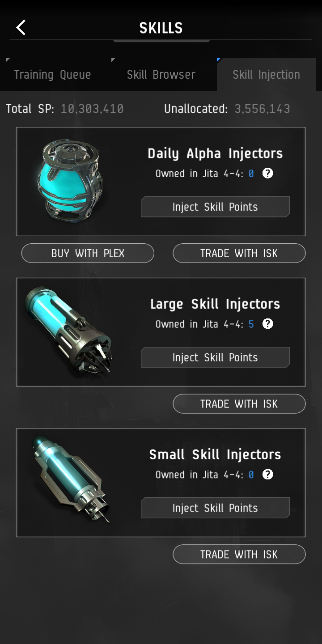Open help icon for Daily Alpha Injectors
The height and width of the screenshot is (644, 322).
tap(267, 174)
